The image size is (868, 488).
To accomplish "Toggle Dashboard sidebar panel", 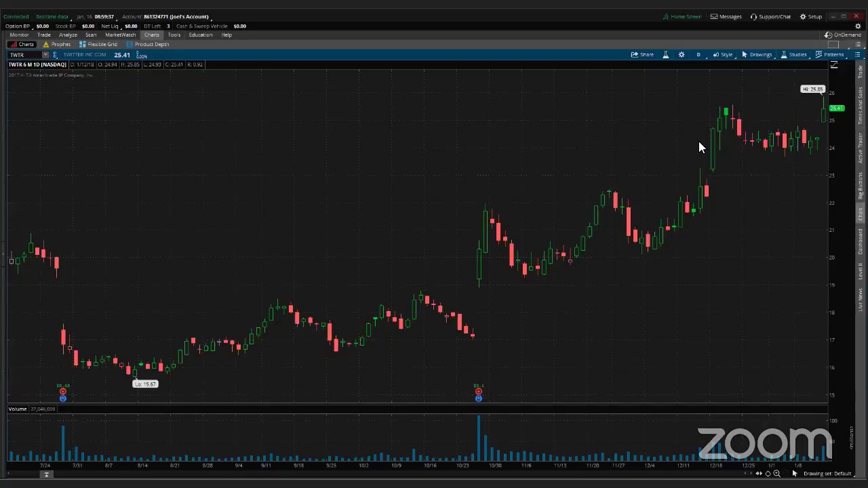I will pos(860,242).
